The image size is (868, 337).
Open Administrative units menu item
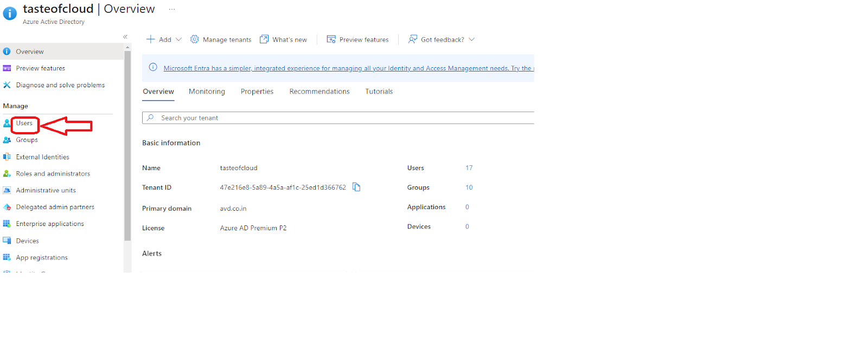(x=46, y=191)
